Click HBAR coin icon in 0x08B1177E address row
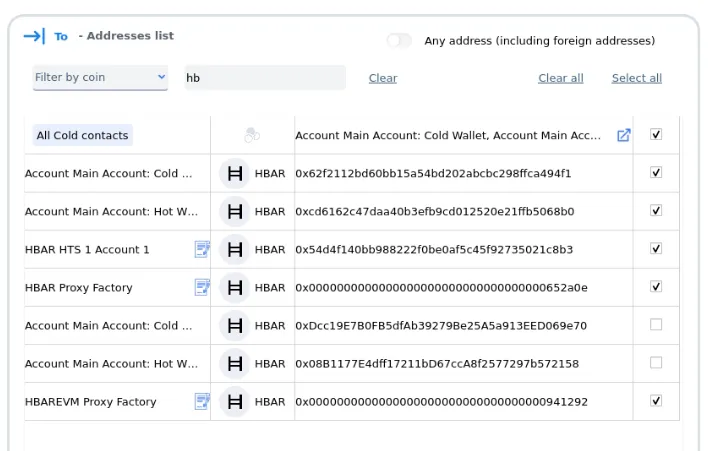The height and width of the screenshot is (451, 722). [x=235, y=363]
